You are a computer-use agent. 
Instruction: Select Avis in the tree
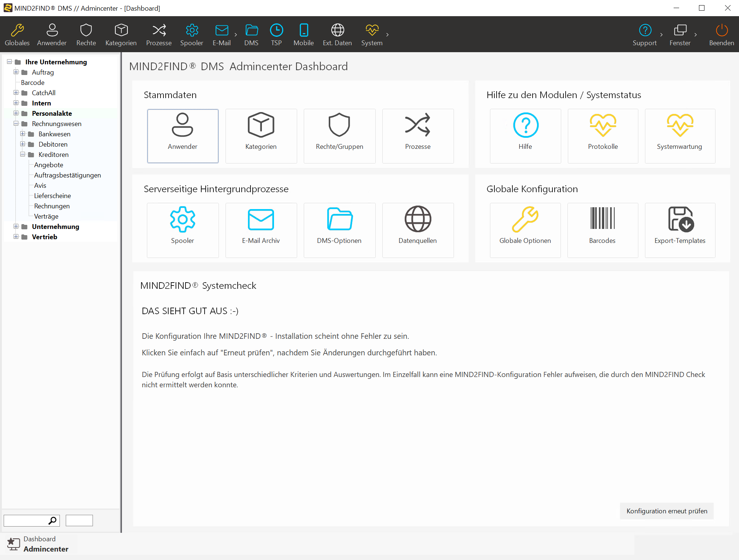click(x=40, y=186)
